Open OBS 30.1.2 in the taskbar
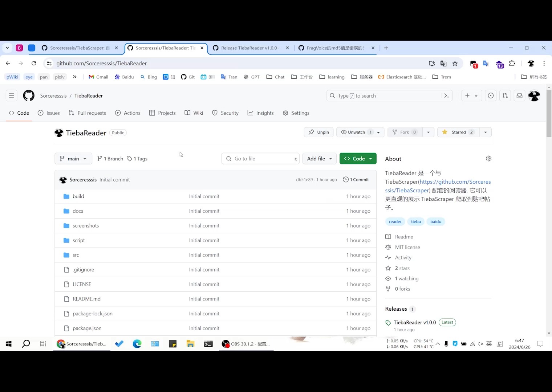The width and height of the screenshot is (552, 392). [246, 344]
